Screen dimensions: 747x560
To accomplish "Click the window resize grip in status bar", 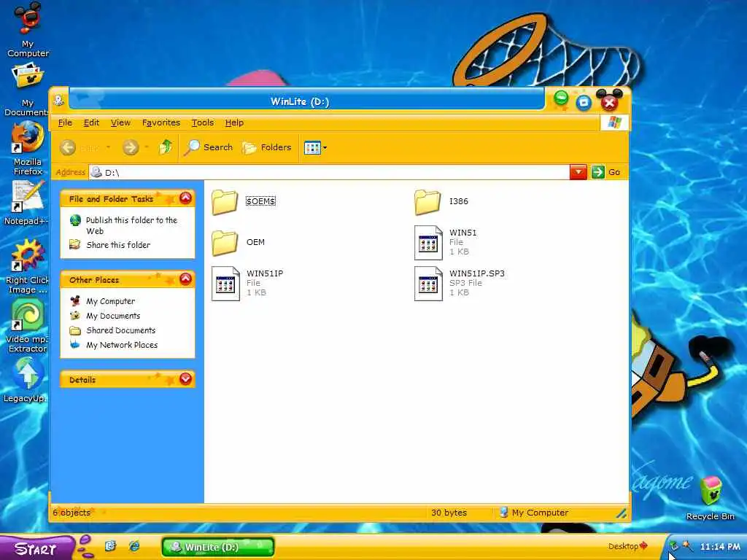I will tap(622, 513).
